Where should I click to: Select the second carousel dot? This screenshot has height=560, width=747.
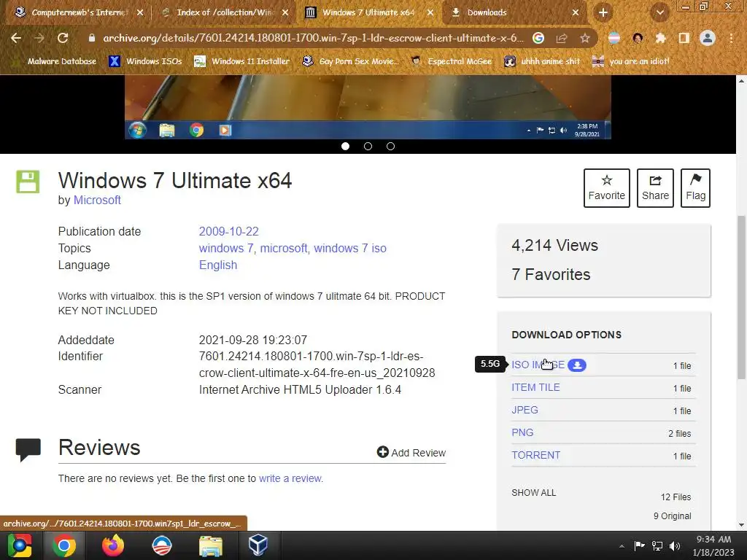point(368,146)
